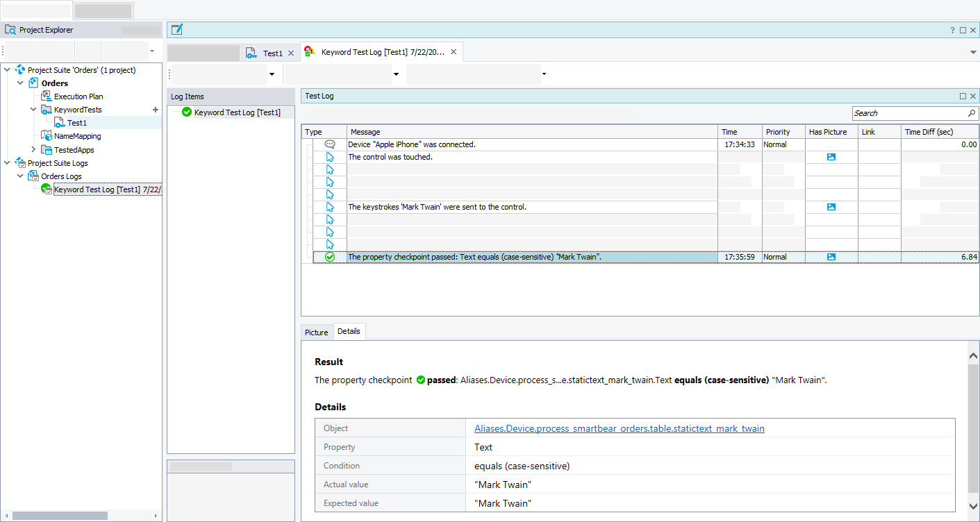This screenshot has height=522, width=980.
Task: Collapse the Orders project node
Action: 20,83
